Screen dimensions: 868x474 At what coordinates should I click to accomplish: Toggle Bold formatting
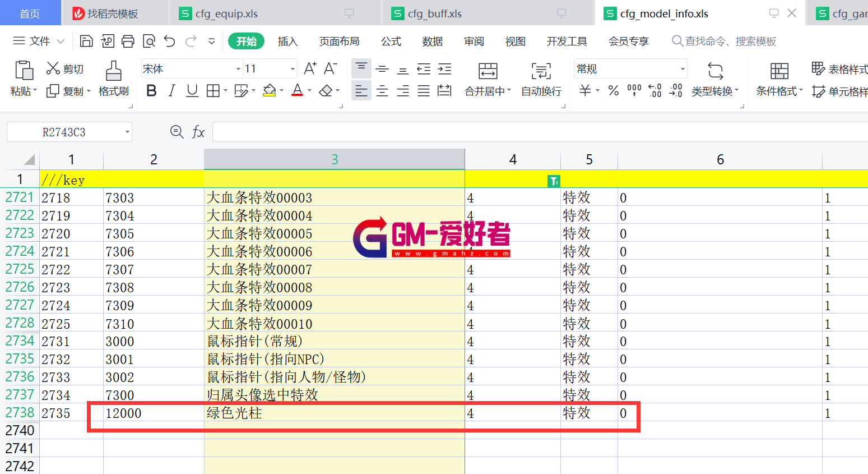151,91
